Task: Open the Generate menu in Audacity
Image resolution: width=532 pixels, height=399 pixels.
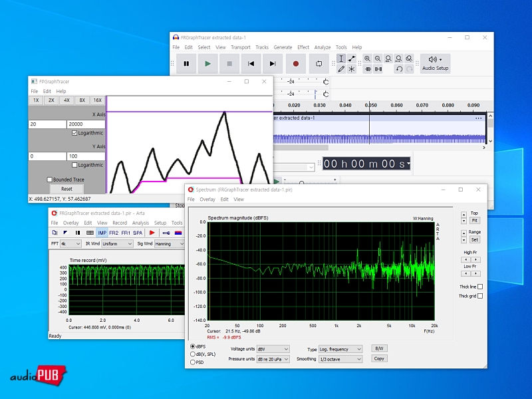Action: [283, 47]
